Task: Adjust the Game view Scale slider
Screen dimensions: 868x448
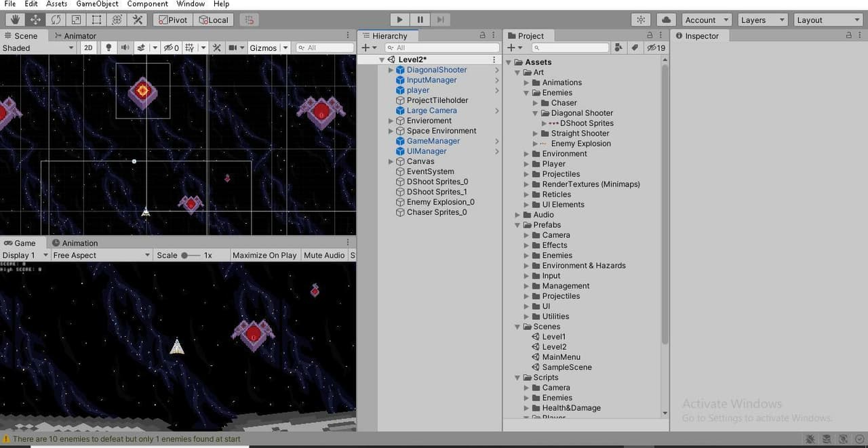Action: (191, 255)
